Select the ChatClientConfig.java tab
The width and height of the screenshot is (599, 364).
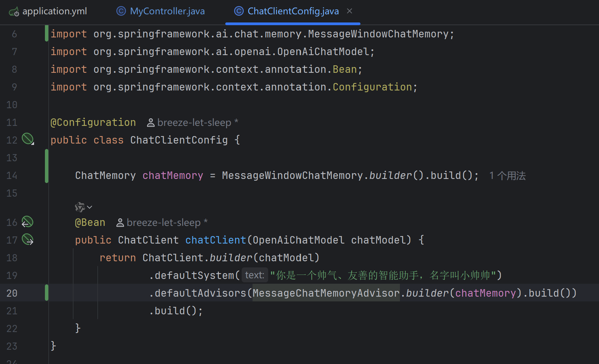(293, 11)
